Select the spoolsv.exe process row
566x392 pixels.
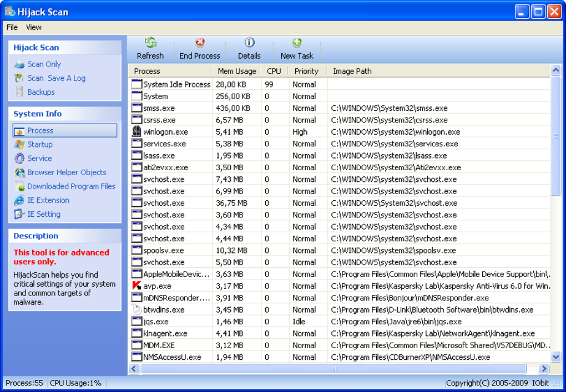(339, 250)
